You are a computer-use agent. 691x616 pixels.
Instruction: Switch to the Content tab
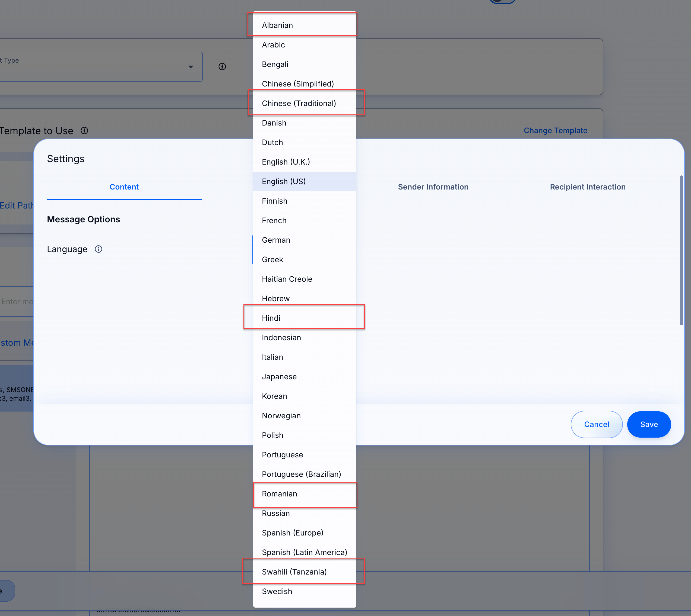tap(124, 187)
